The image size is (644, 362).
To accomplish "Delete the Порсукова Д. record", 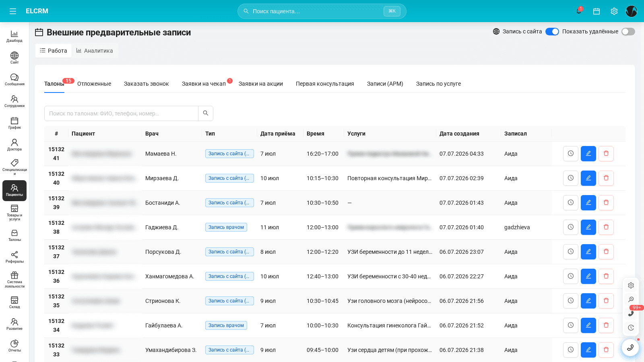I will pyautogui.click(x=606, y=252).
